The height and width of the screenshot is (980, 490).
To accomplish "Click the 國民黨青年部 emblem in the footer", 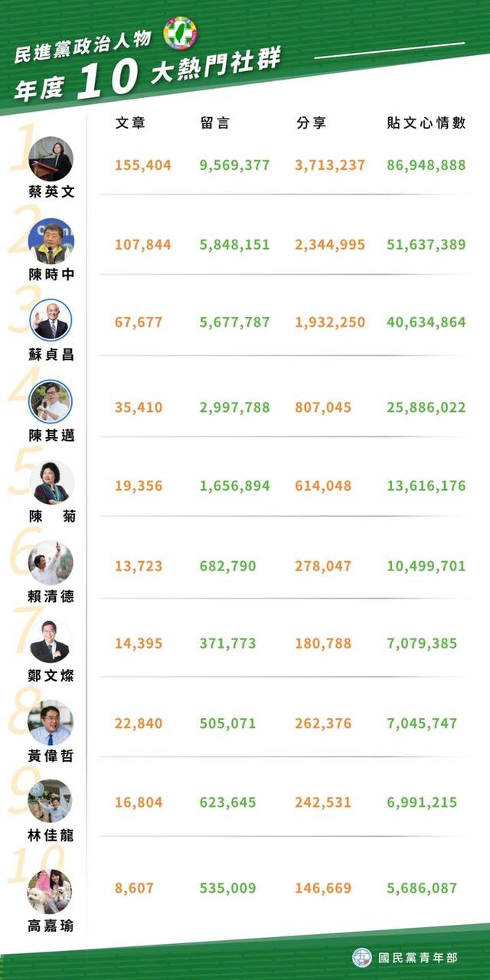I will (x=362, y=957).
